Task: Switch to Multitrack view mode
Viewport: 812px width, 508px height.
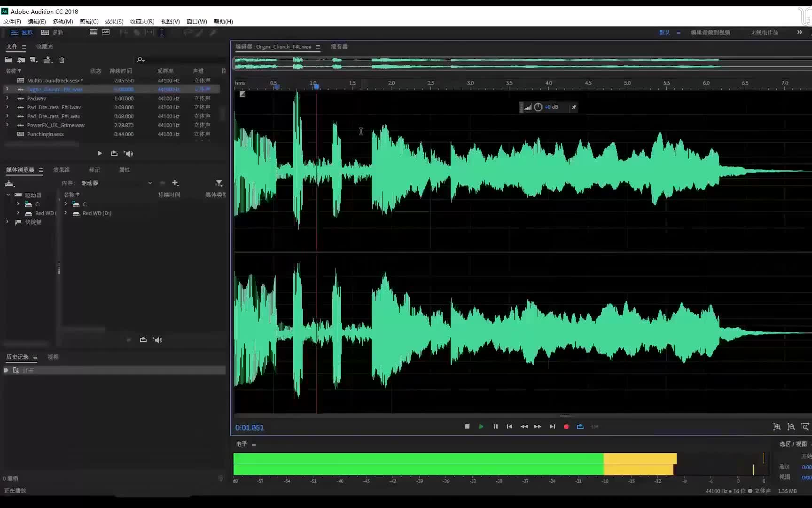Action: pyautogui.click(x=52, y=32)
